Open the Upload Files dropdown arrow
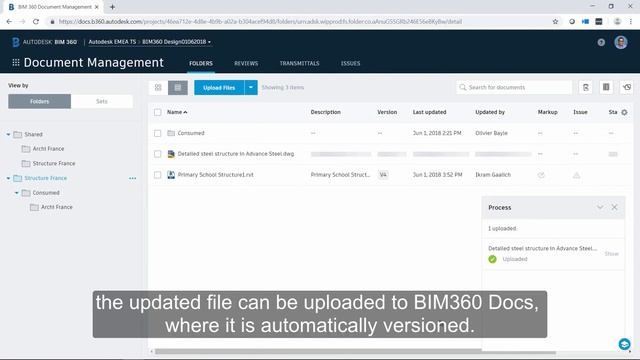This screenshot has height=360, width=640. click(251, 87)
